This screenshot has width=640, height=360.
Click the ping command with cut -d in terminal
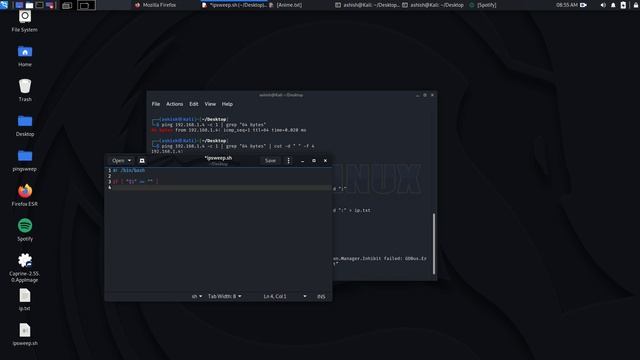click(x=238, y=146)
